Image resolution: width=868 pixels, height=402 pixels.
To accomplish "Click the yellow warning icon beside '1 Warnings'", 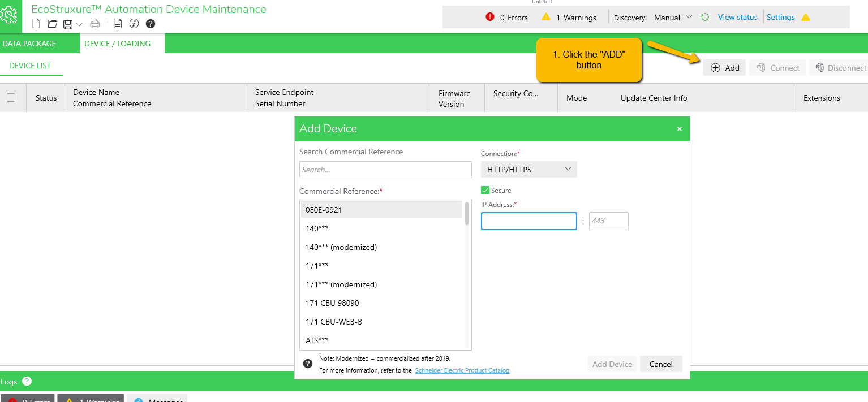I will click(x=546, y=17).
